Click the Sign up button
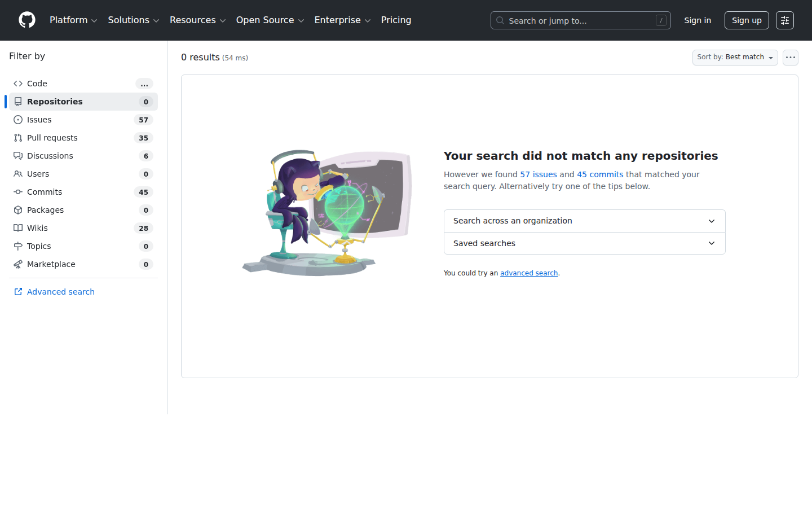The image size is (812, 508). tap(746, 20)
